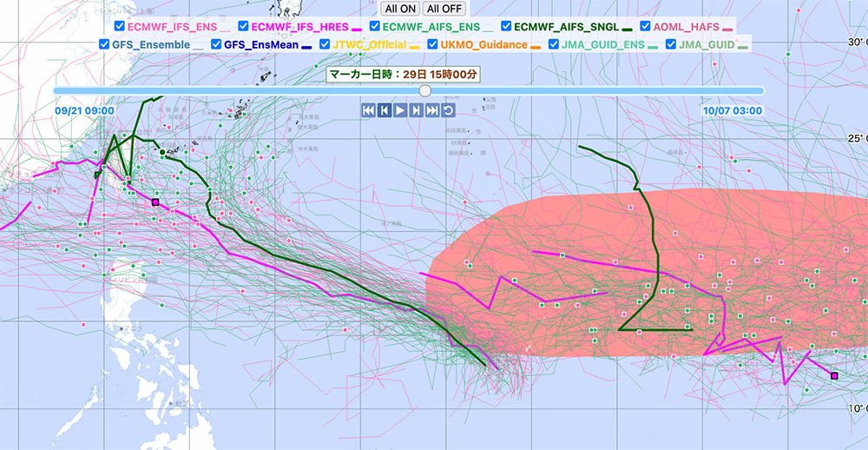Play the track animation
This screenshot has height=450, width=868.
[400, 110]
